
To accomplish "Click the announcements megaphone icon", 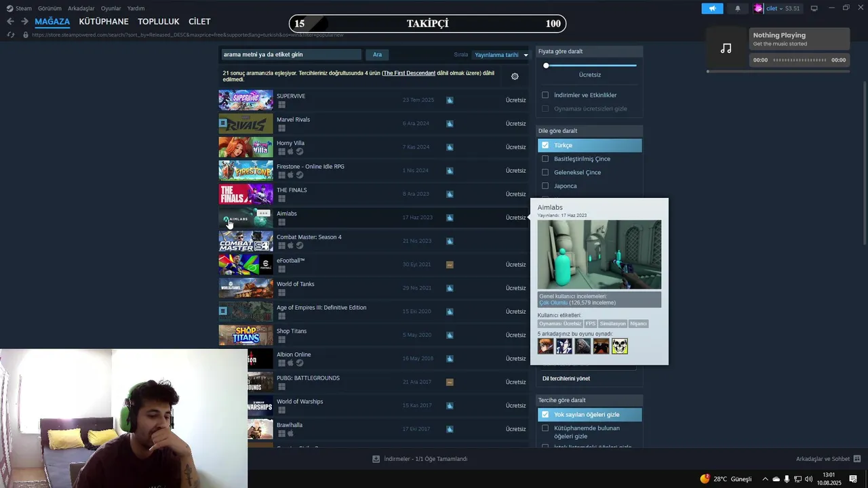I will 712,8.
